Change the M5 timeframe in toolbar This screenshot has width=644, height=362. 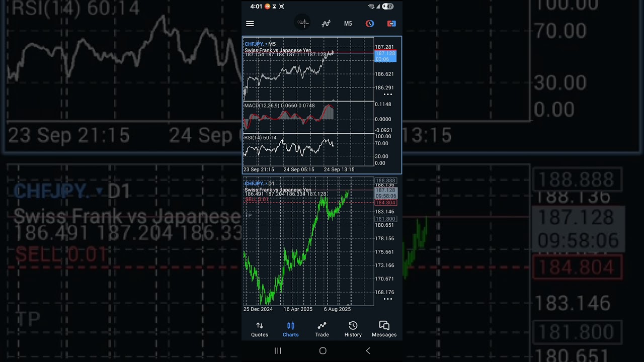(348, 24)
